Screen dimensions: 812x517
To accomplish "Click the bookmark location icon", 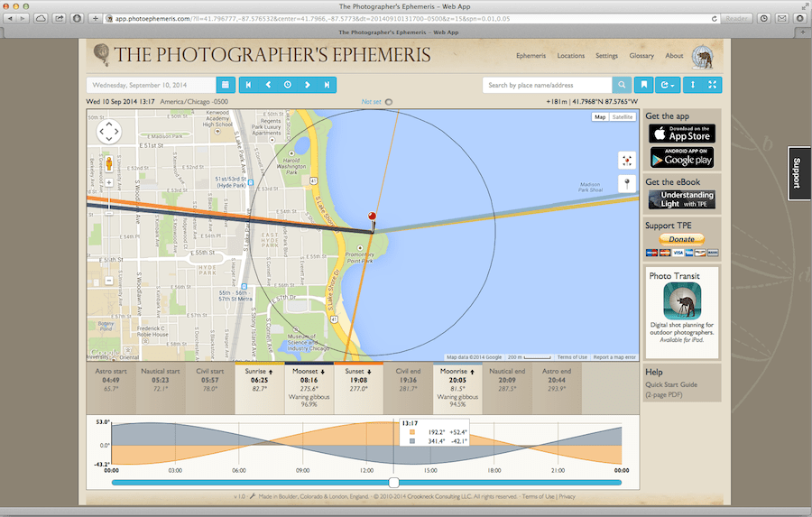I will click(x=644, y=85).
